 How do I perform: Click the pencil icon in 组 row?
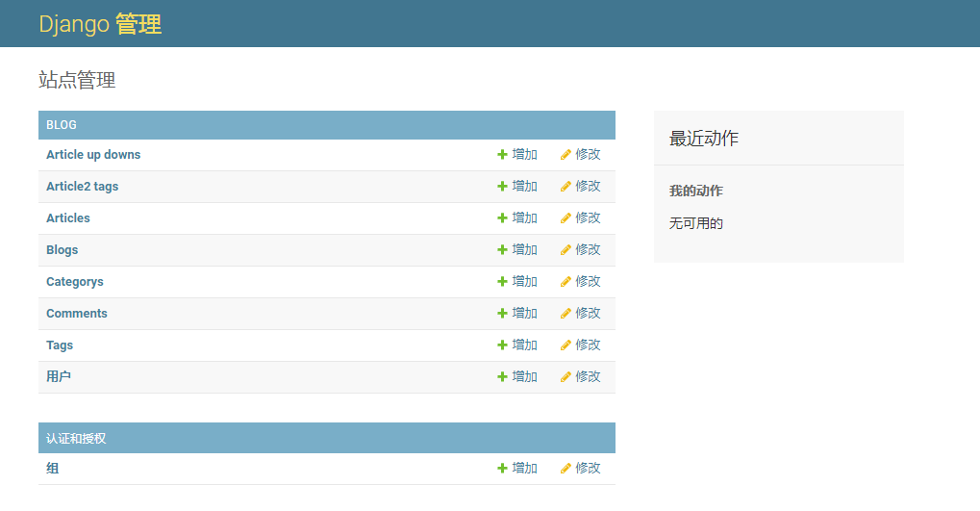(565, 468)
